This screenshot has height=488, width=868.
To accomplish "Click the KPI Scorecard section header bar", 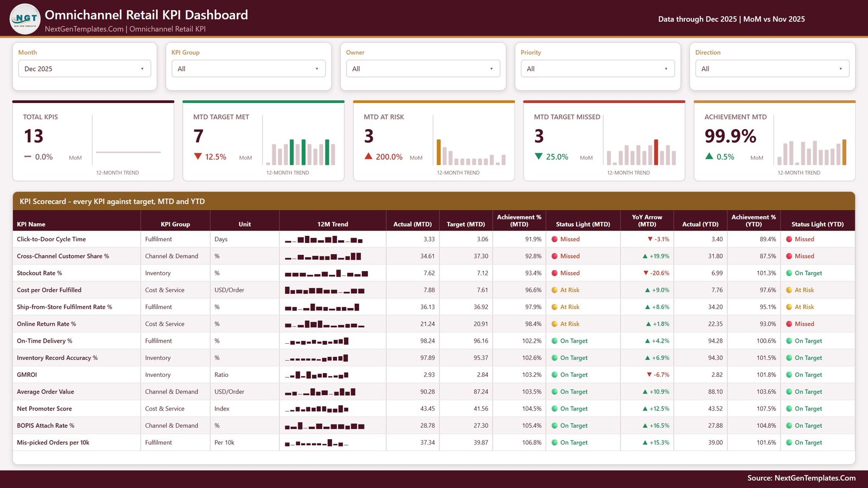I will coord(434,201).
